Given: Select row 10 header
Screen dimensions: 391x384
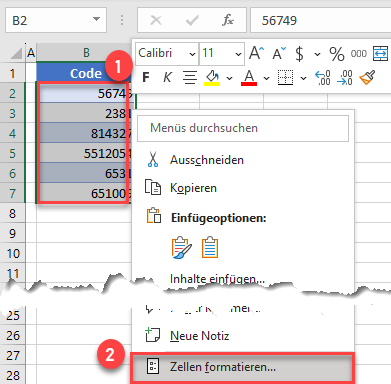Looking at the screenshot, I should pyautogui.click(x=13, y=254).
